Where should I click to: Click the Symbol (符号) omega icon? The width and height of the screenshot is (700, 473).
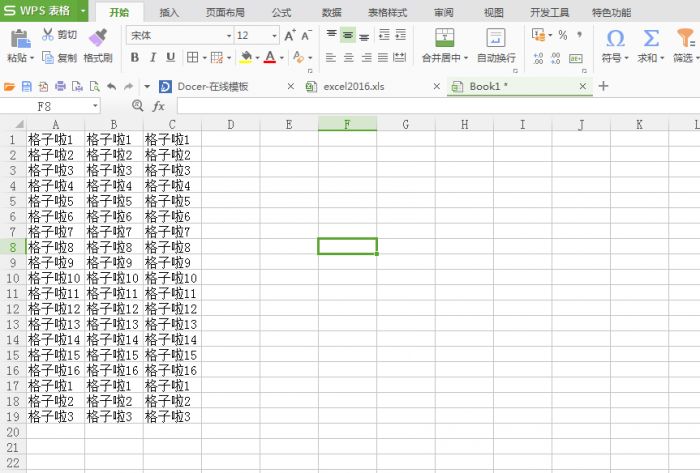pos(615,38)
